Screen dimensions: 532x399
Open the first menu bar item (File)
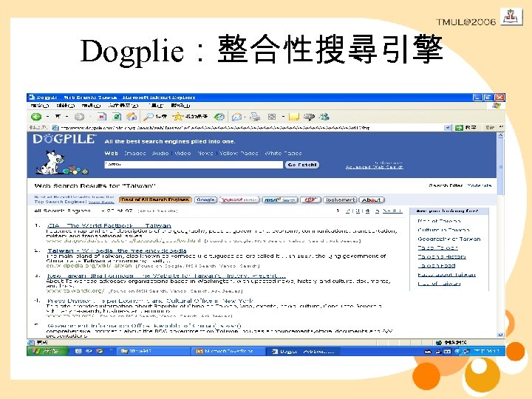40,106
